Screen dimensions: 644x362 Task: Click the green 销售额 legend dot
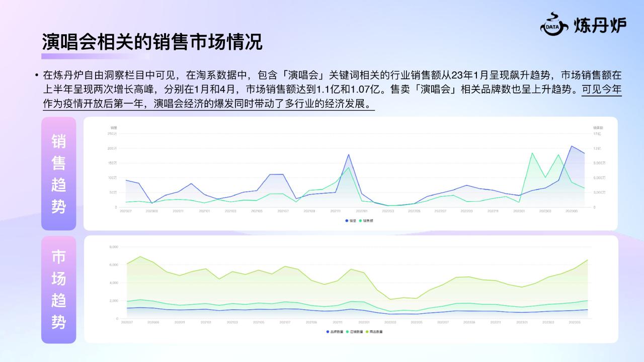[360, 221]
